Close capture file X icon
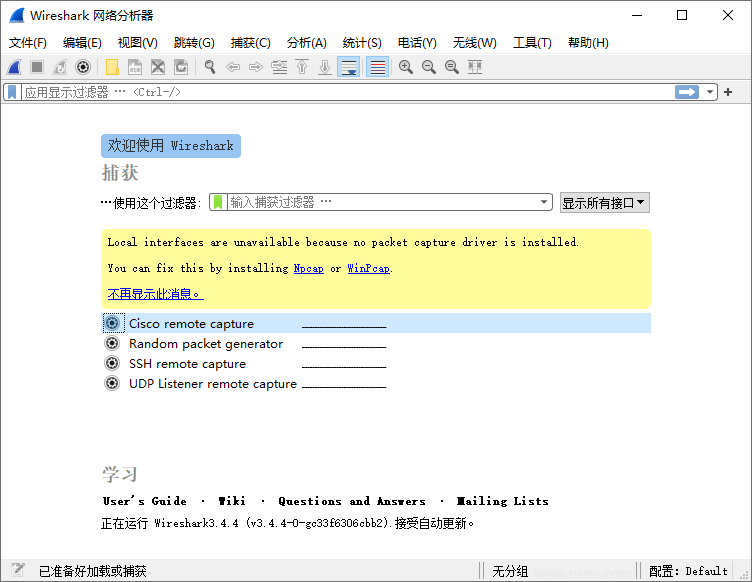This screenshot has height=582, width=752. click(x=158, y=67)
